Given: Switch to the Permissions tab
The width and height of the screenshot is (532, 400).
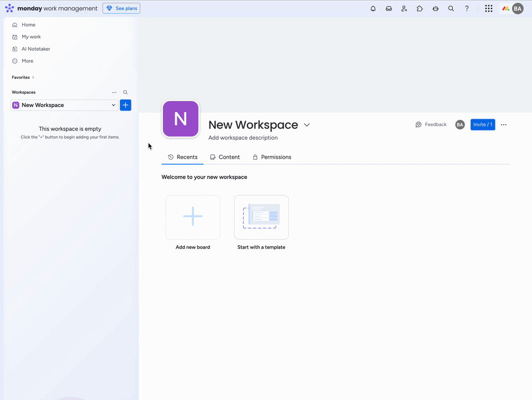Looking at the screenshot, I should (x=272, y=157).
